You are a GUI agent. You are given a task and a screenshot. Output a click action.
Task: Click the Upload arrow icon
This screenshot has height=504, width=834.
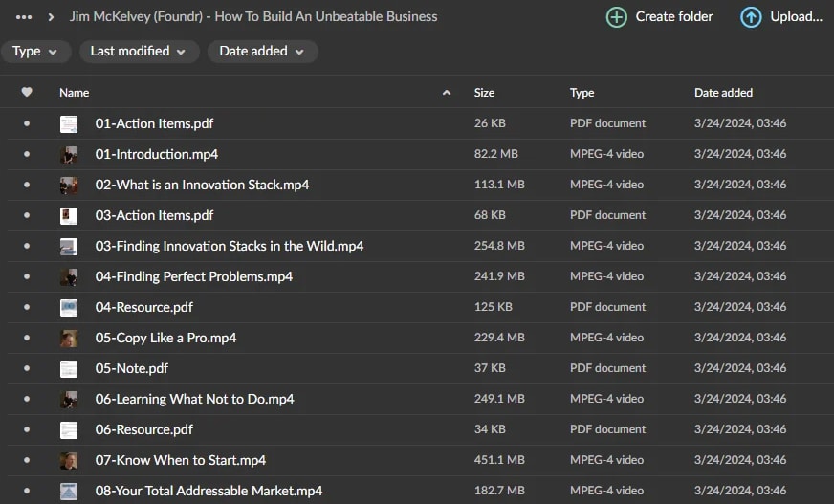coord(751,17)
